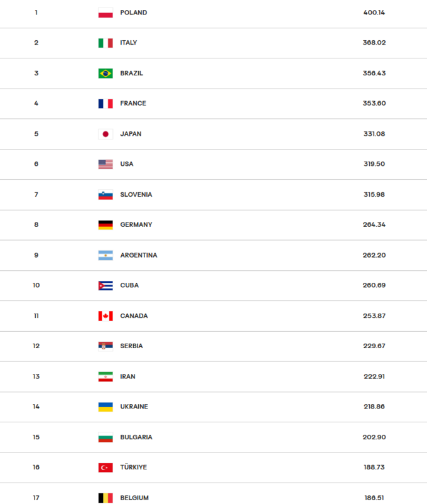Open the IRAN team link
The width and height of the screenshot is (427, 504).
tap(127, 376)
